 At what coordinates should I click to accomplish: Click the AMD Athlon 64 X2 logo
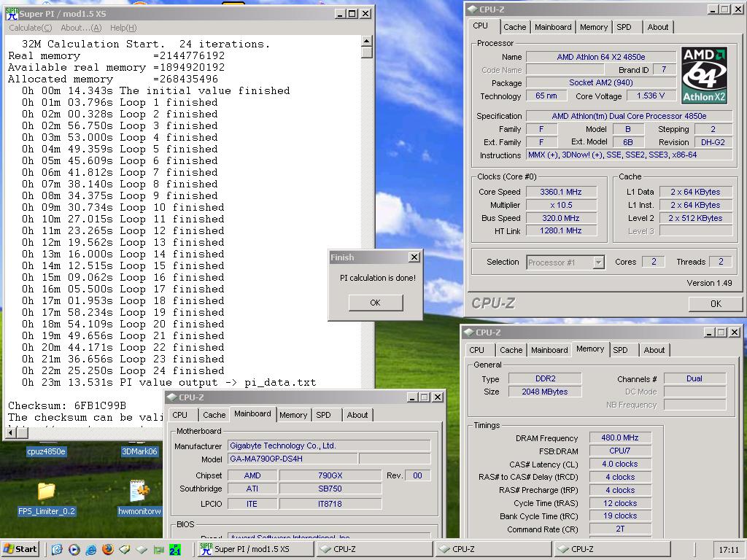click(705, 75)
